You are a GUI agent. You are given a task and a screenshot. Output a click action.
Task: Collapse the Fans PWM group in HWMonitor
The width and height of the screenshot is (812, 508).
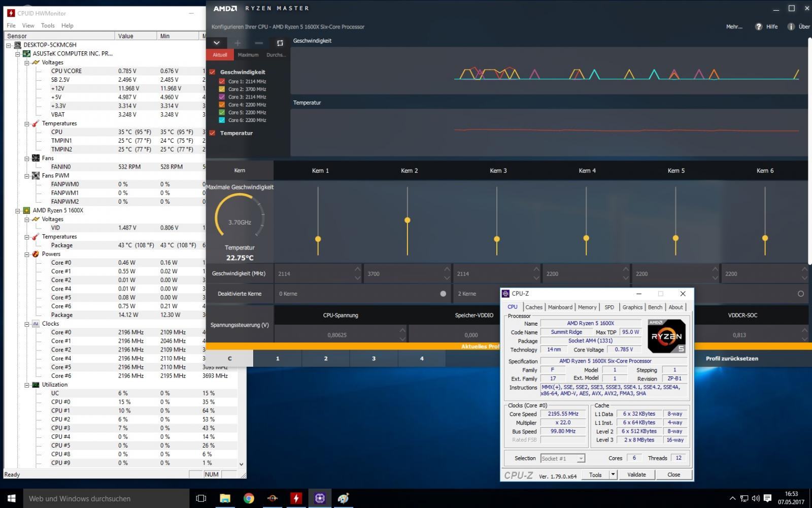27,176
